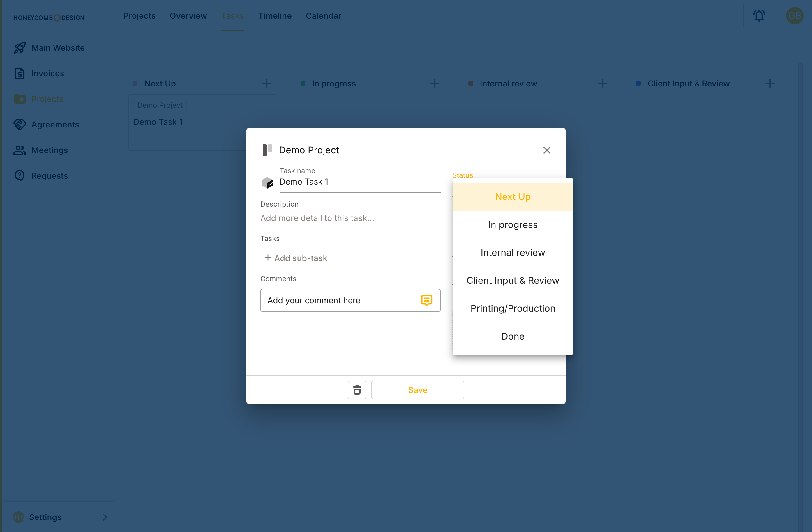Click the Agreements handshake icon
The height and width of the screenshot is (532, 812).
20,125
